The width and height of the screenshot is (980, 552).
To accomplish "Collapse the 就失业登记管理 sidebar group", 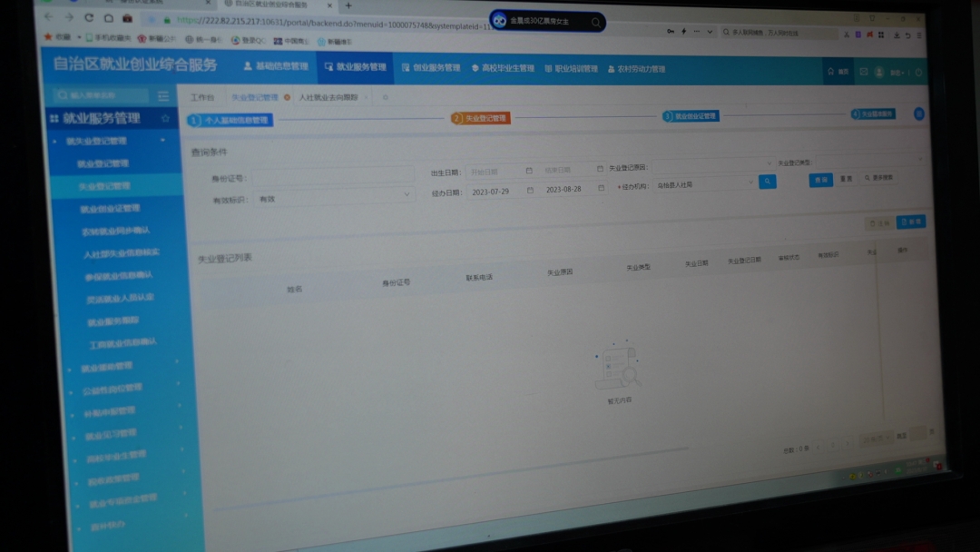I will [163, 141].
